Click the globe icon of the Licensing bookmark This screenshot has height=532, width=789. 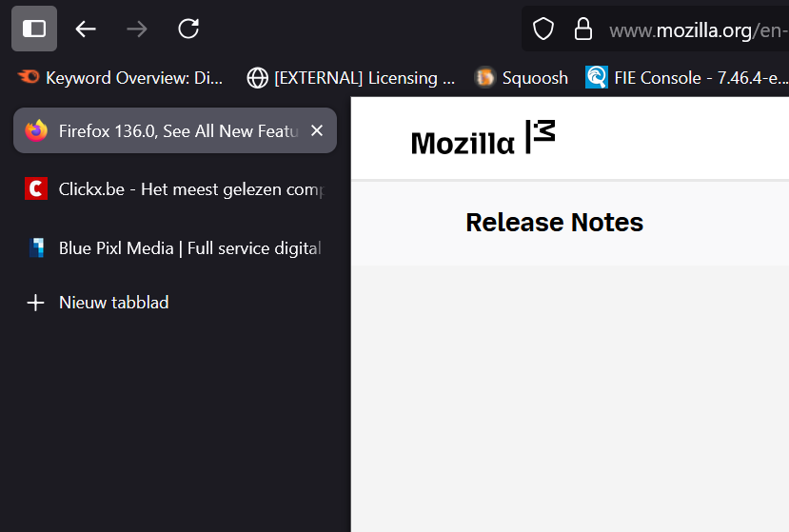257,78
